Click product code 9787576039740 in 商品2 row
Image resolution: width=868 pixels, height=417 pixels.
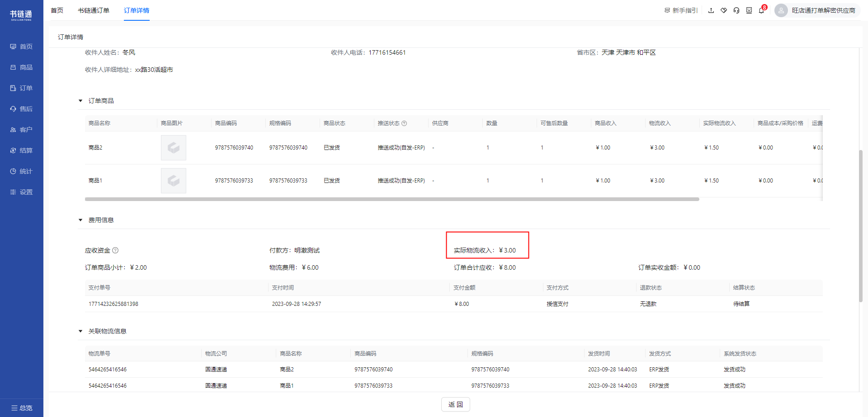pyautogui.click(x=234, y=148)
